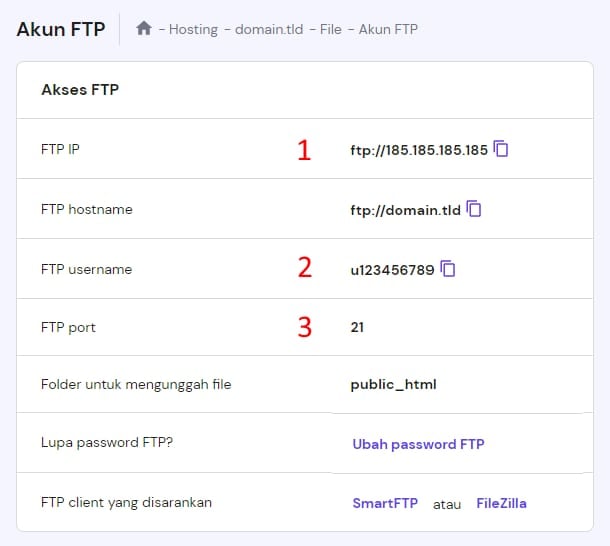
Task: Click the u123456789 username value
Action: pyautogui.click(x=393, y=269)
